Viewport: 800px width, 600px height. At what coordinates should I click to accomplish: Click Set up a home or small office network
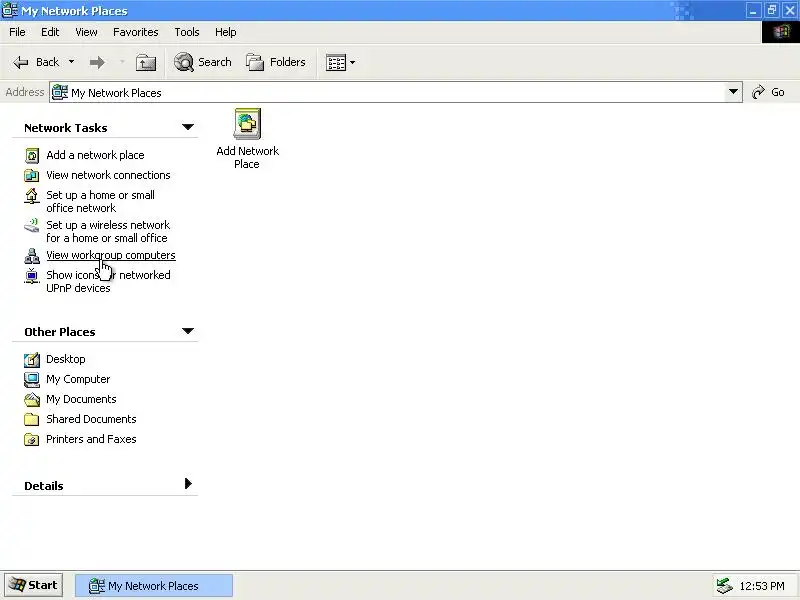(101, 202)
